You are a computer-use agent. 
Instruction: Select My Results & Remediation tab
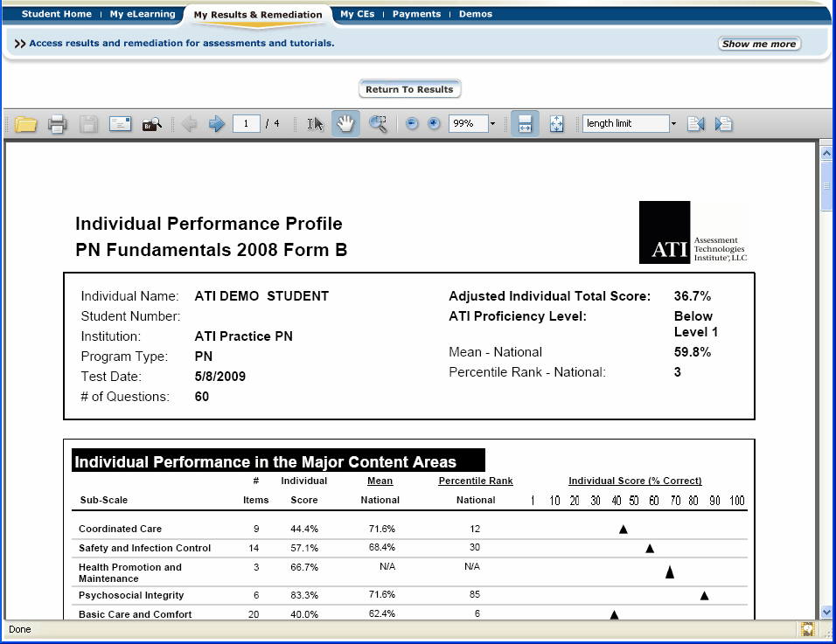tap(258, 15)
